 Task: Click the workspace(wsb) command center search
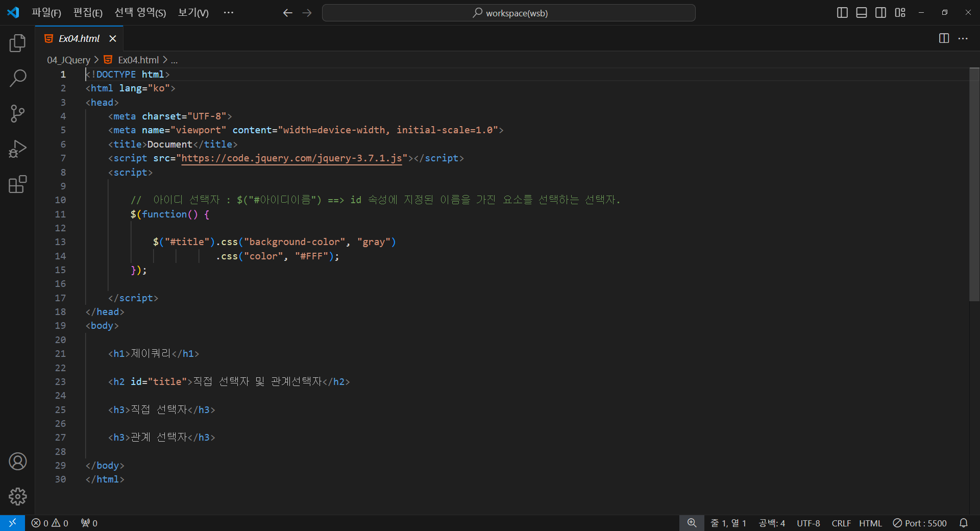(x=508, y=13)
